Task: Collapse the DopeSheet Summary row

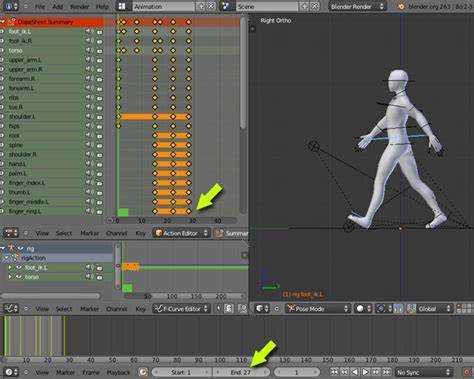Action: pyautogui.click(x=3, y=22)
